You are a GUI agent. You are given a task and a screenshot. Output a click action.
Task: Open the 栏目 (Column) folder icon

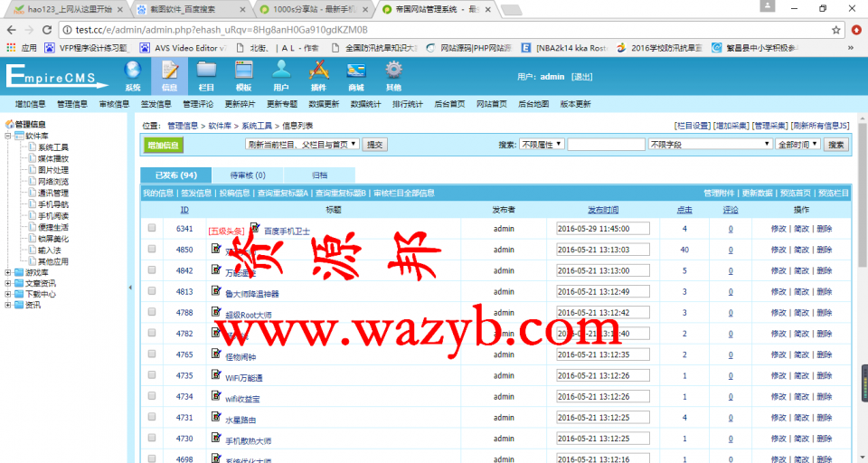206,75
